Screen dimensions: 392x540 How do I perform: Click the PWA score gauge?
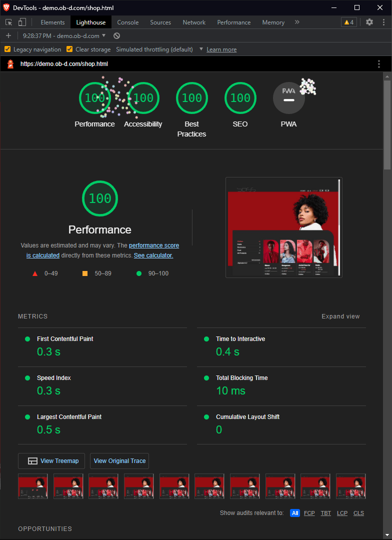[288, 98]
